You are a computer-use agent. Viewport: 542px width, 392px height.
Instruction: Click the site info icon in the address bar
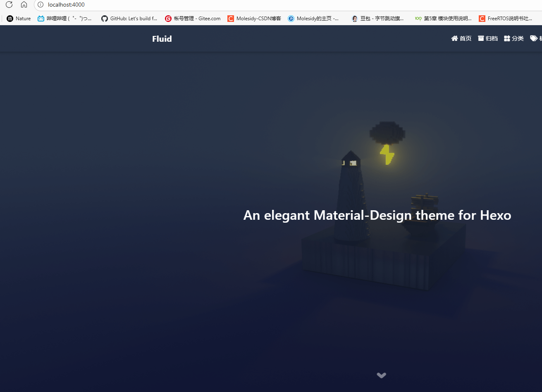tap(40, 5)
